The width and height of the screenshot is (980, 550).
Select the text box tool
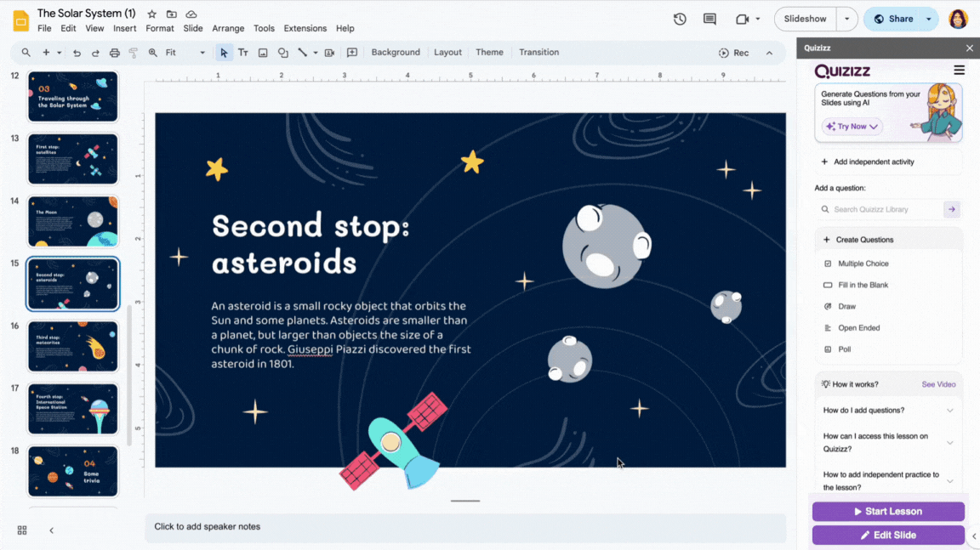click(243, 53)
